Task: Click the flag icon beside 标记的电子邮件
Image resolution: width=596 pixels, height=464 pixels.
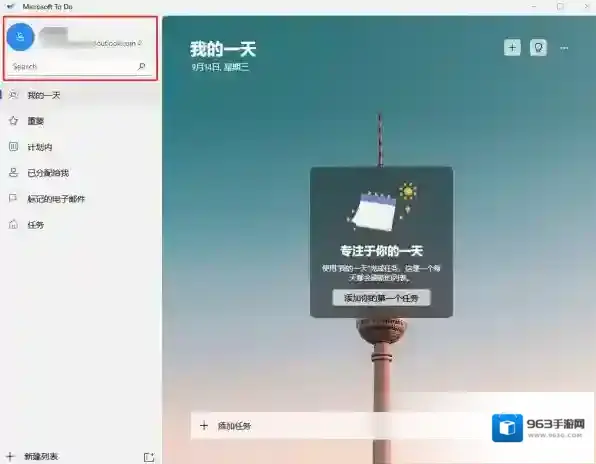Action: (13, 198)
